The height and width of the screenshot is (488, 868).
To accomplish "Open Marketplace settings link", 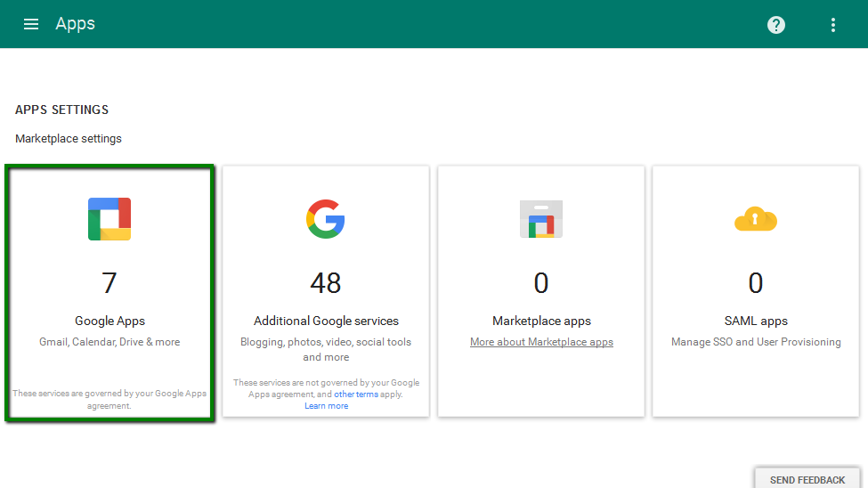I will pyautogui.click(x=68, y=139).
